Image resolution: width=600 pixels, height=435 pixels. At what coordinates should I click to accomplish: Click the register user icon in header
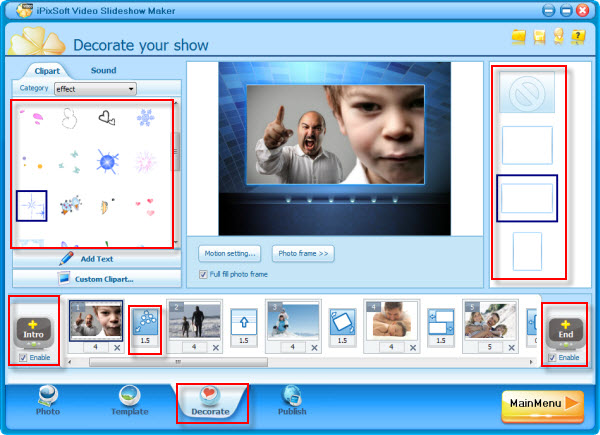click(x=558, y=36)
